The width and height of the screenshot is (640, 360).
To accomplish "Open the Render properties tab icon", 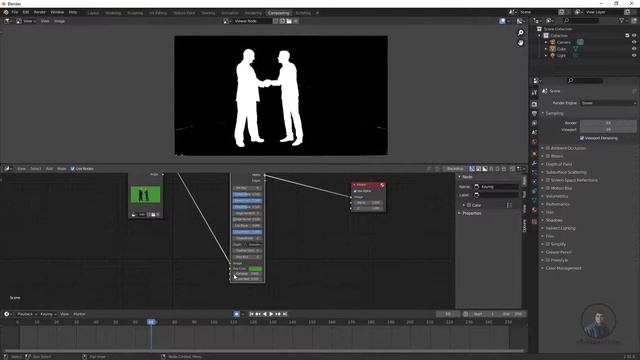I will [x=534, y=104].
